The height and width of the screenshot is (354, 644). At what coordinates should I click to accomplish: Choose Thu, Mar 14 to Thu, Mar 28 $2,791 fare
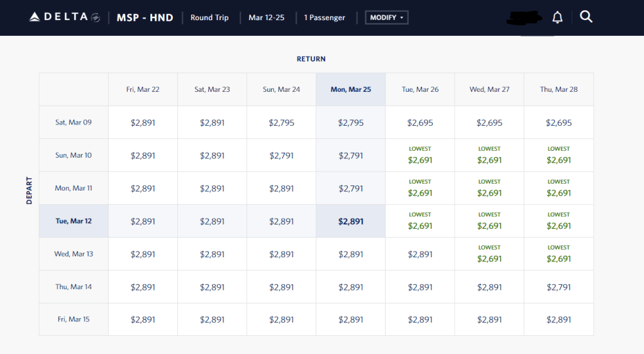coord(558,287)
